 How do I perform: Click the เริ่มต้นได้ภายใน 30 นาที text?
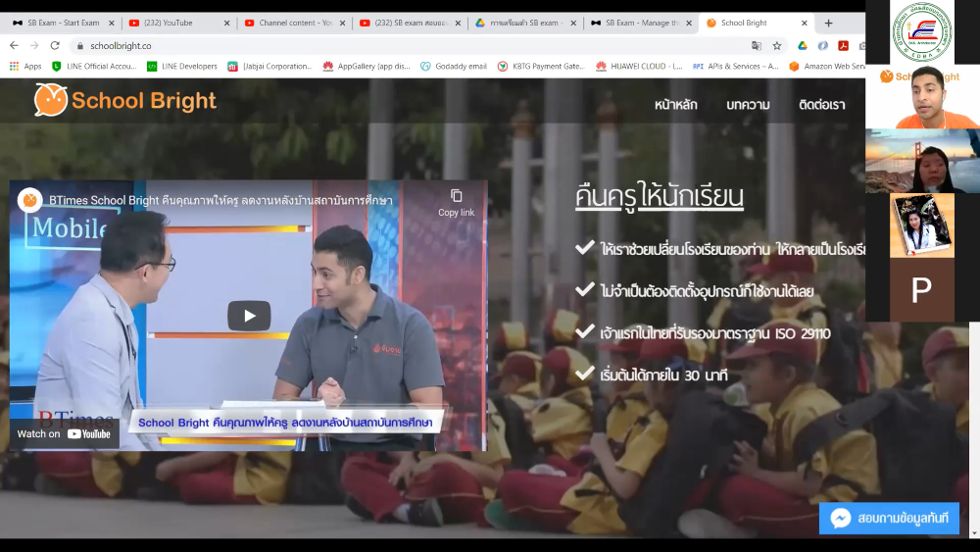663,376
